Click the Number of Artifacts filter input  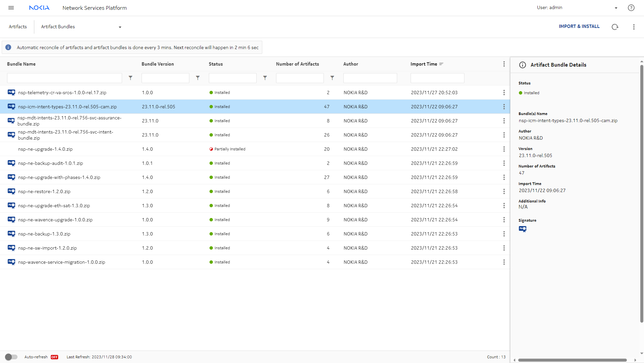(300, 78)
